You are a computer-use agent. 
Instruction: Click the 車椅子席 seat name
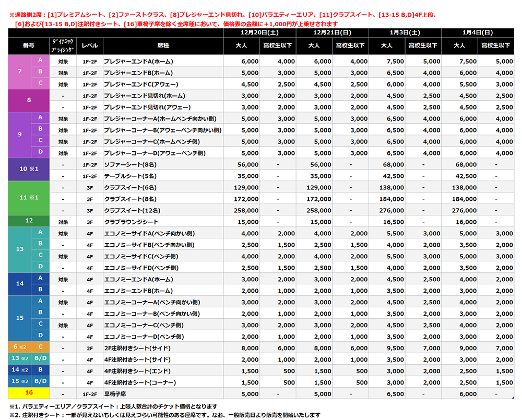(116, 394)
